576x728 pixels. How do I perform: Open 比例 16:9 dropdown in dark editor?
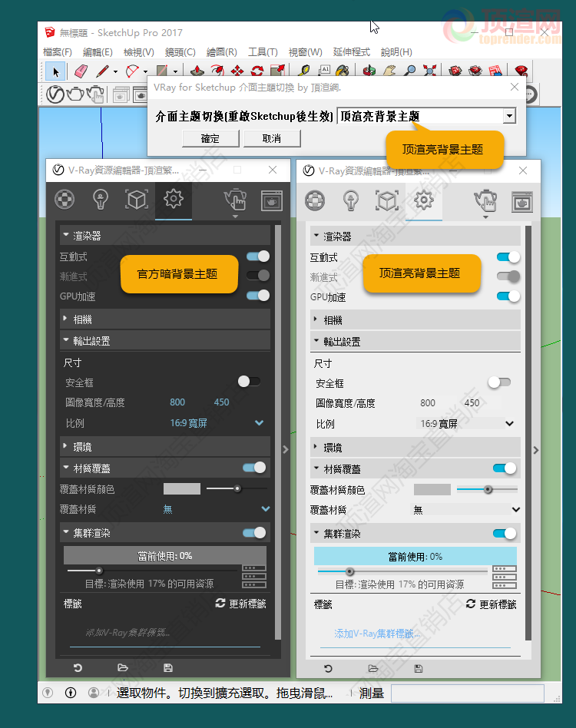click(x=217, y=423)
